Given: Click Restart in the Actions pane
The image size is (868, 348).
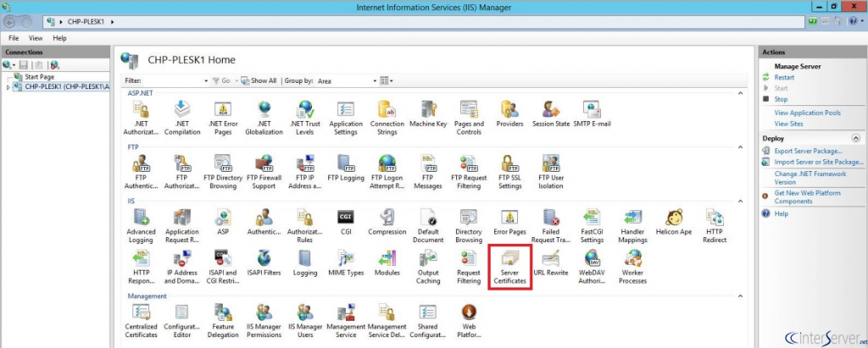Looking at the screenshot, I should coord(784,77).
